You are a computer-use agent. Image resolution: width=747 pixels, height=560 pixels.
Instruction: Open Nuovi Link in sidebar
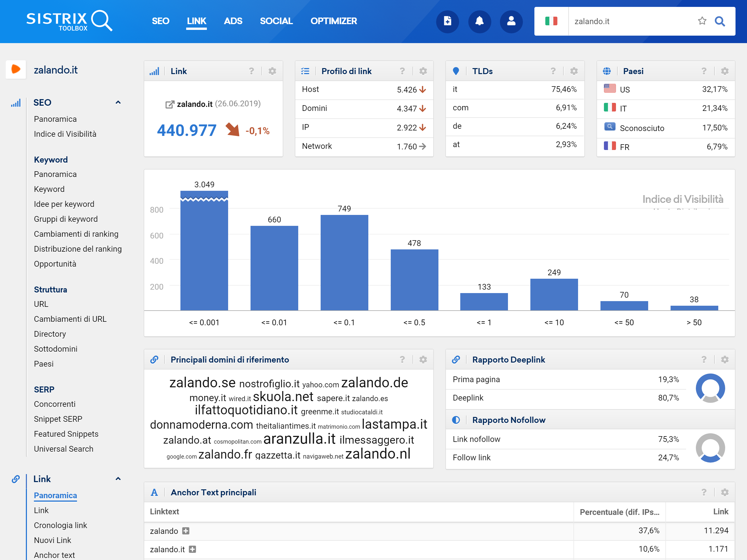coord(52,540)
